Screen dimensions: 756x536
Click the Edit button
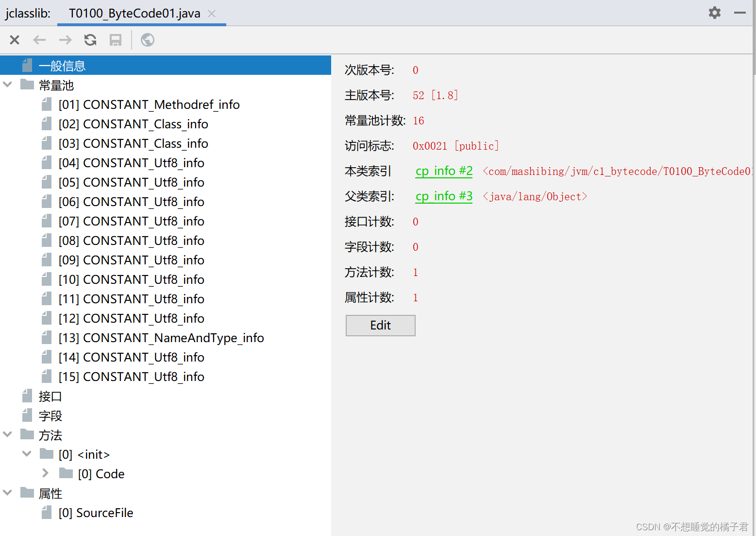pyautogui.click(x=381, y=325)
